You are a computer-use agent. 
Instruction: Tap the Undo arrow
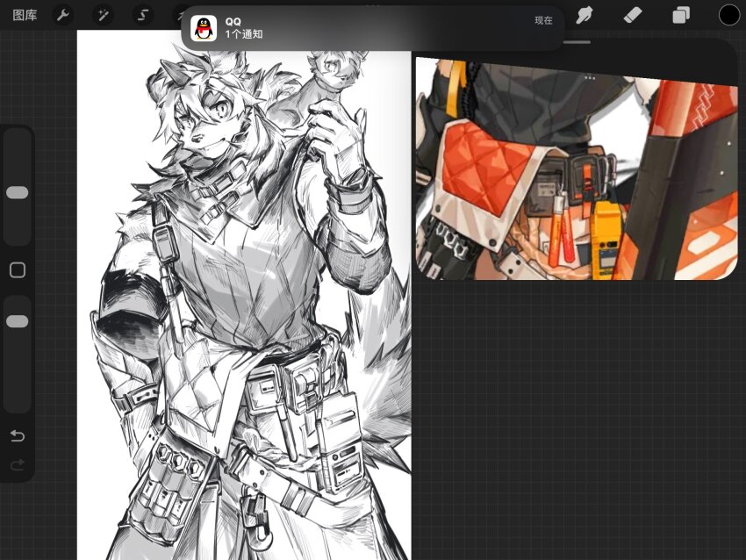coord(16,435)
